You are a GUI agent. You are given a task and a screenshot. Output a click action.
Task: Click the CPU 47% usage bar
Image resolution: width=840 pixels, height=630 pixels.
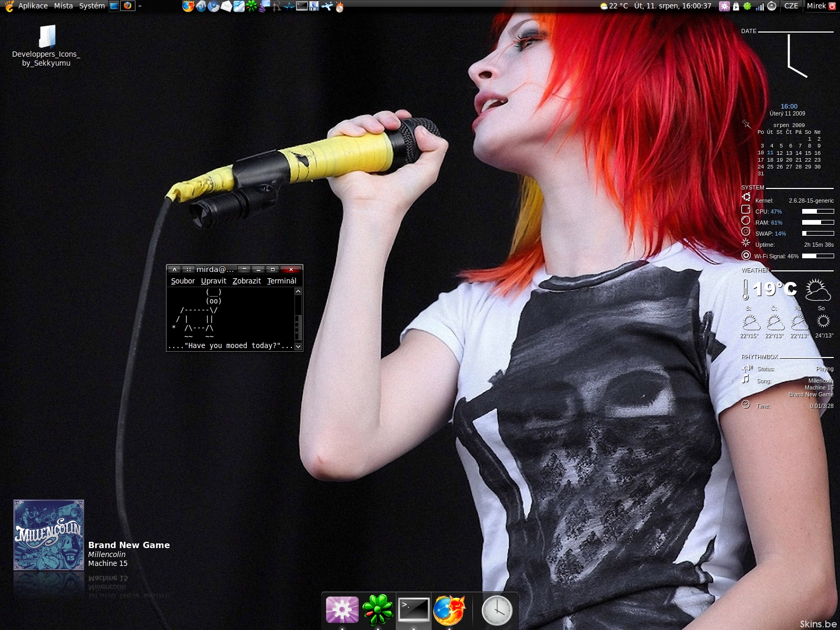pyautogui.click(x=818, y=211)
